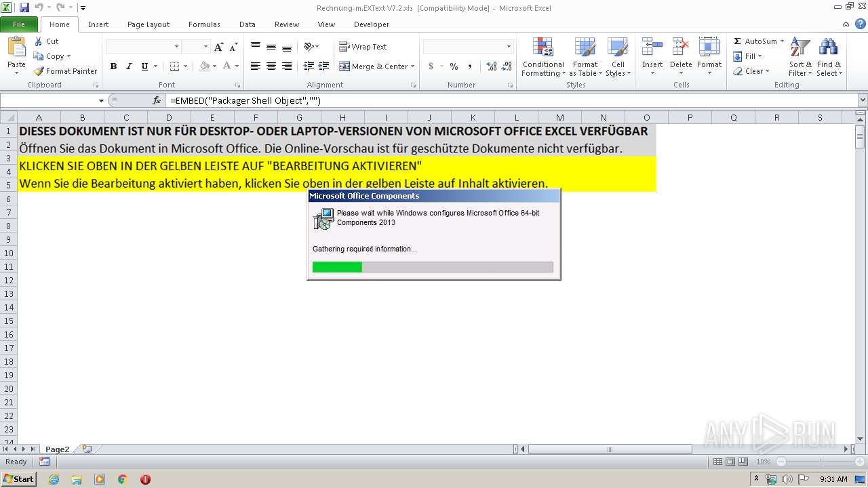Click the Orientation text angle icon

click(x=309, y=47)
